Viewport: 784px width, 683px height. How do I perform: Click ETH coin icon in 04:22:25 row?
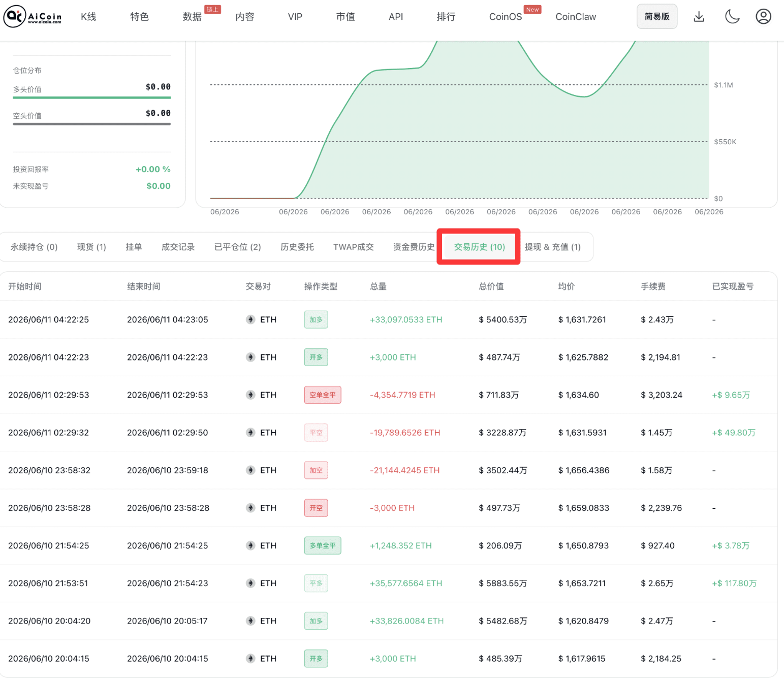pyautogui.click(x=250, y=319)
